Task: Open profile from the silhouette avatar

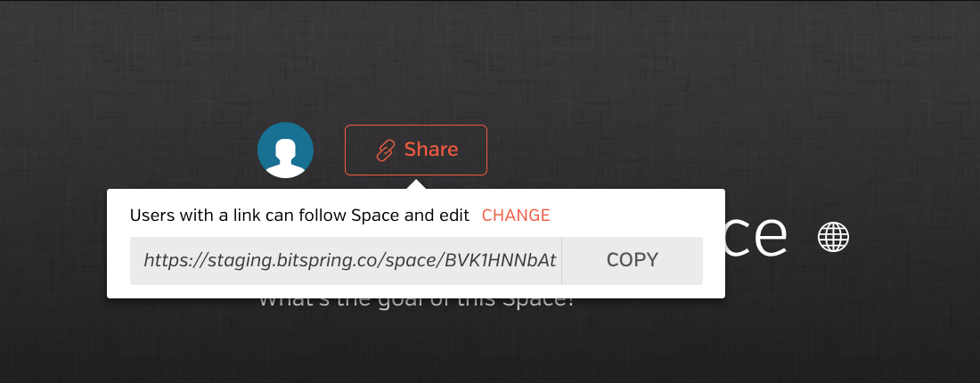Action: [285, 150]
